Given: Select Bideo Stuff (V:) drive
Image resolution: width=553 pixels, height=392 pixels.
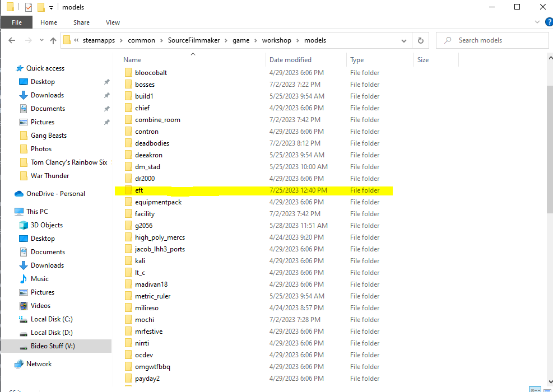Looking at the screenshot, I should [x=53, y=346].
